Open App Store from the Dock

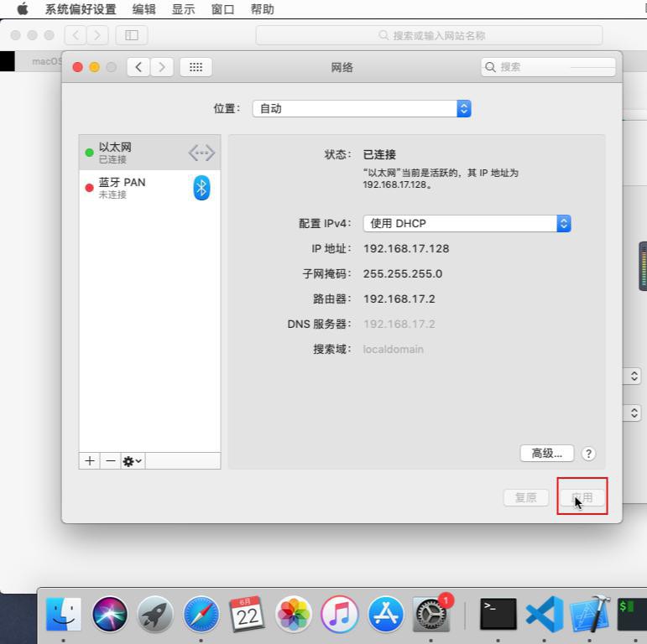tap(386, 615)
